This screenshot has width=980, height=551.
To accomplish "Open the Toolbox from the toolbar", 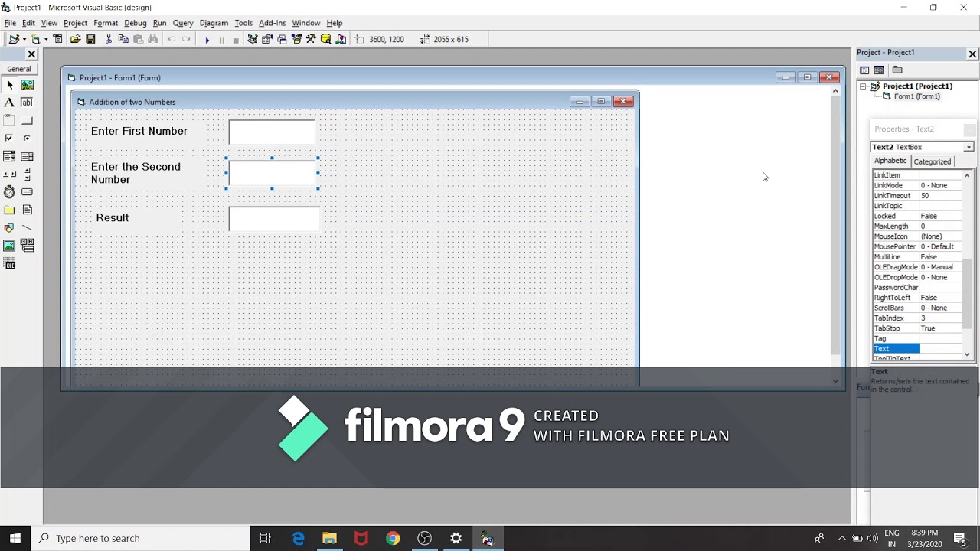I will click(x=311, y=39).
